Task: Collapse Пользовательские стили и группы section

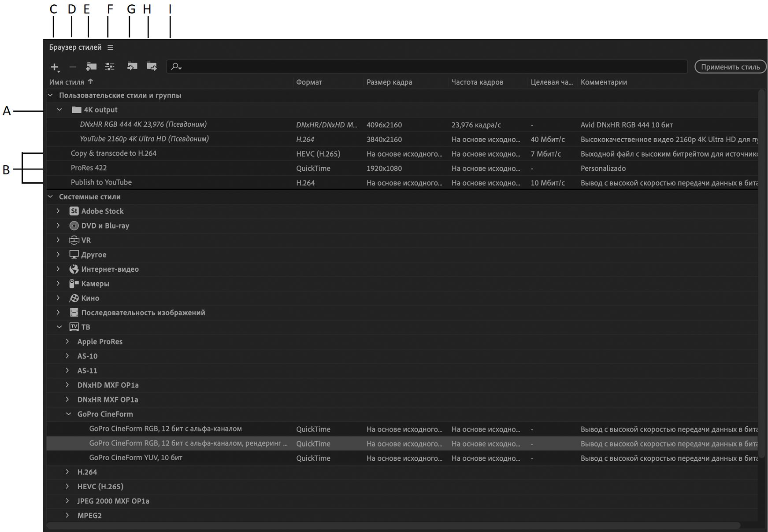Action: (50, 95)
